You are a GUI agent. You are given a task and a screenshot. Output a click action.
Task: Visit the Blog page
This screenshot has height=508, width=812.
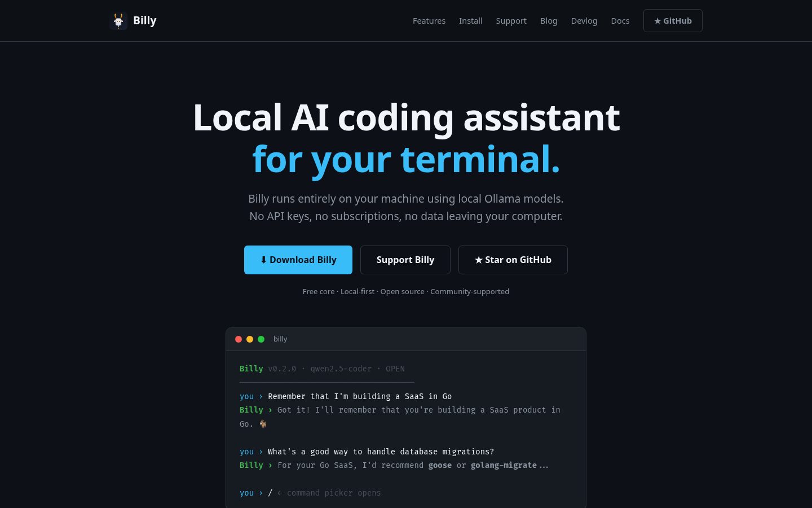pos(549,21)
